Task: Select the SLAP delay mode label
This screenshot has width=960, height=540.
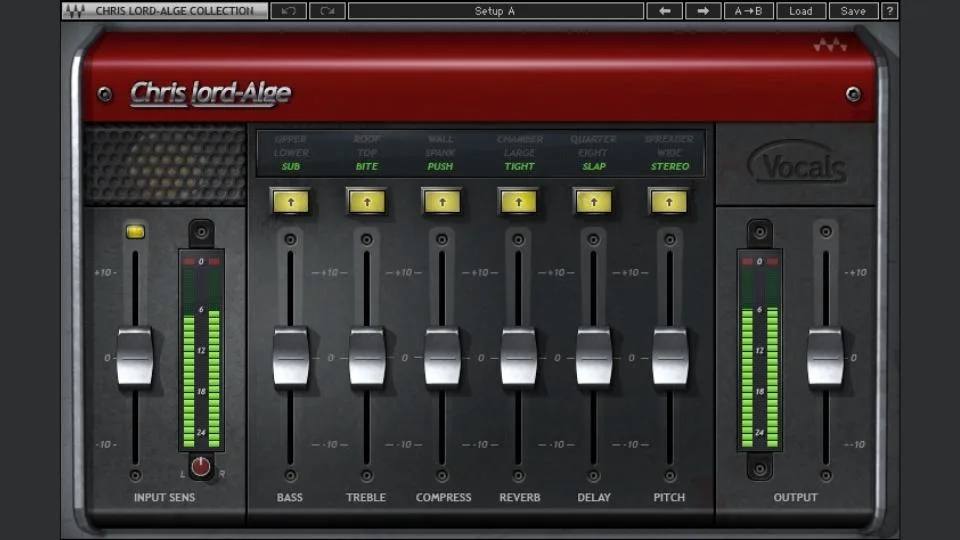Action: [x=594, y=167]
